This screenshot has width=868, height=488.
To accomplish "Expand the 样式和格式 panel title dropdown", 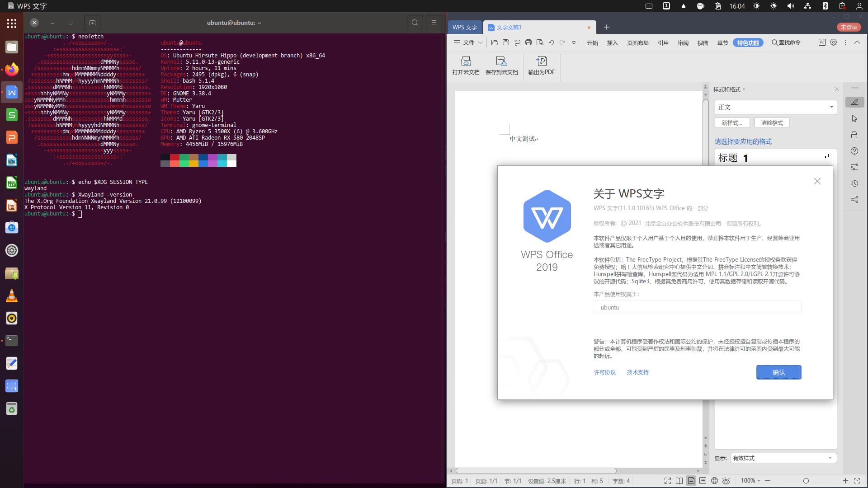I will tap(744, 89).
